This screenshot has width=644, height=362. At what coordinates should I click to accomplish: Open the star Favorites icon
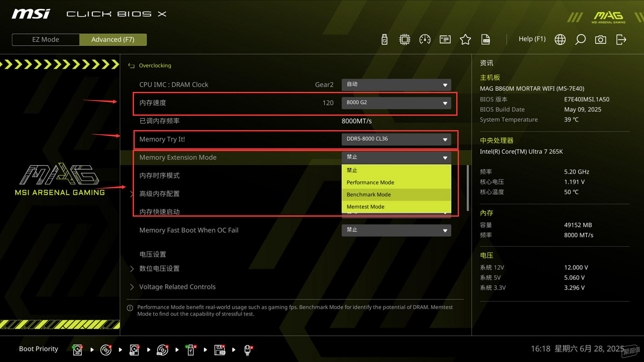[x=465, y=40]
